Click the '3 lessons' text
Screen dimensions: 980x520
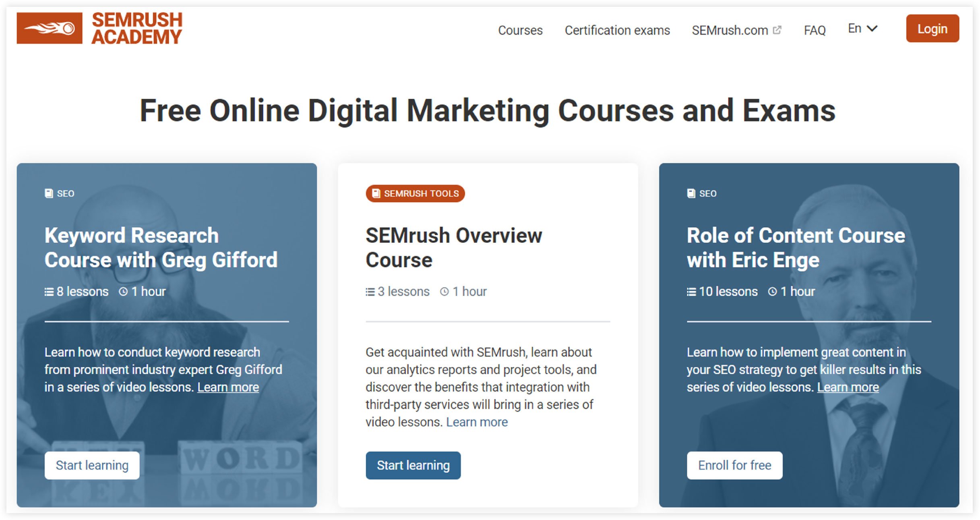tap(403, 291)
